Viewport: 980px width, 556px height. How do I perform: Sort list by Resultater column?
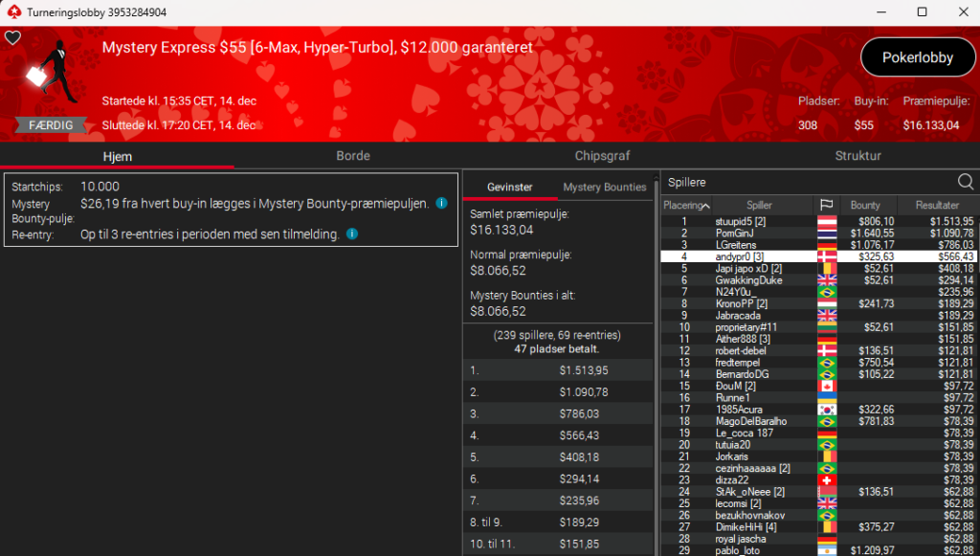coord(937,206)
